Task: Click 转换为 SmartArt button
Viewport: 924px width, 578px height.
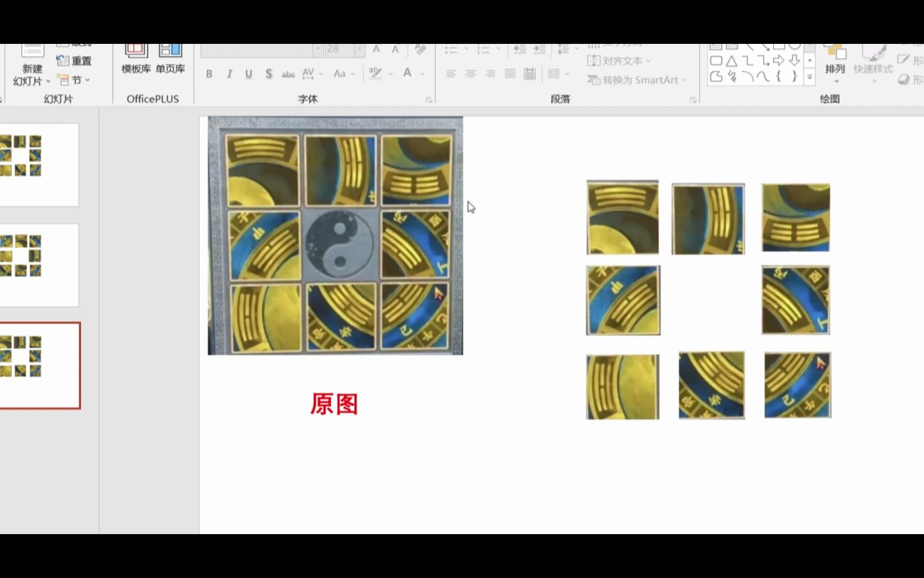Action: (x=636, y=80)
